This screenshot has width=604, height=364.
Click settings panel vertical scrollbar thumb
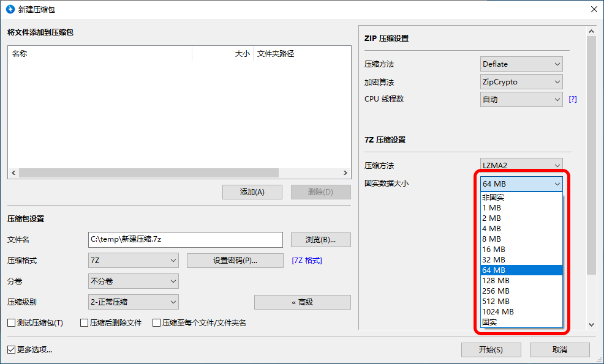[x=592, y=155]
